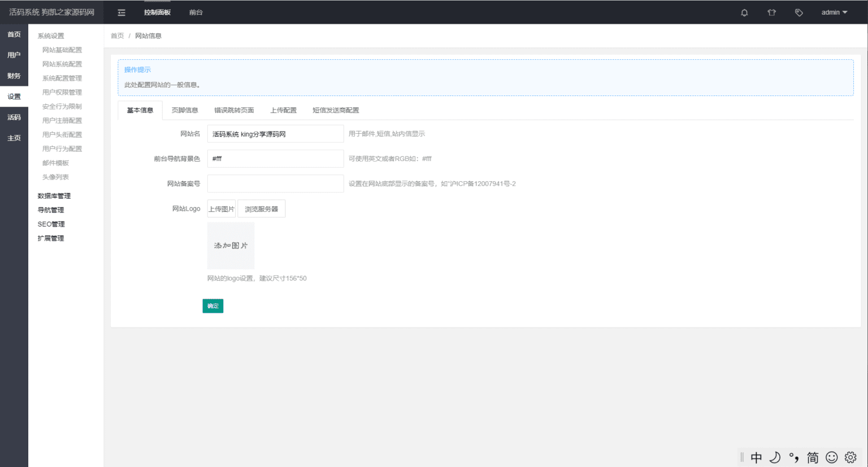Click the 前台导航背景色 color input field
The image size is (868, 467).
click(275, 159)
